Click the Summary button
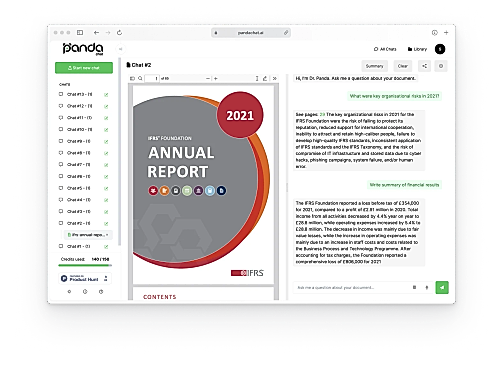The image size is (503, 368). point(375,66)
